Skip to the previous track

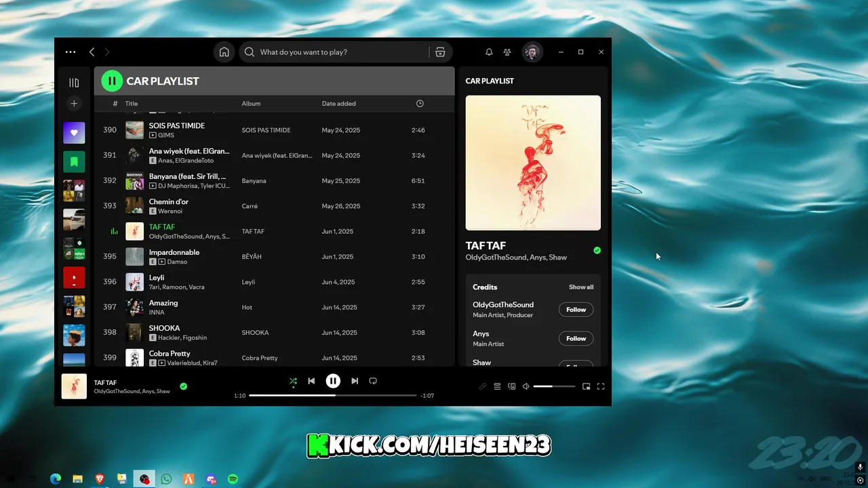click(x=311, y=381)
